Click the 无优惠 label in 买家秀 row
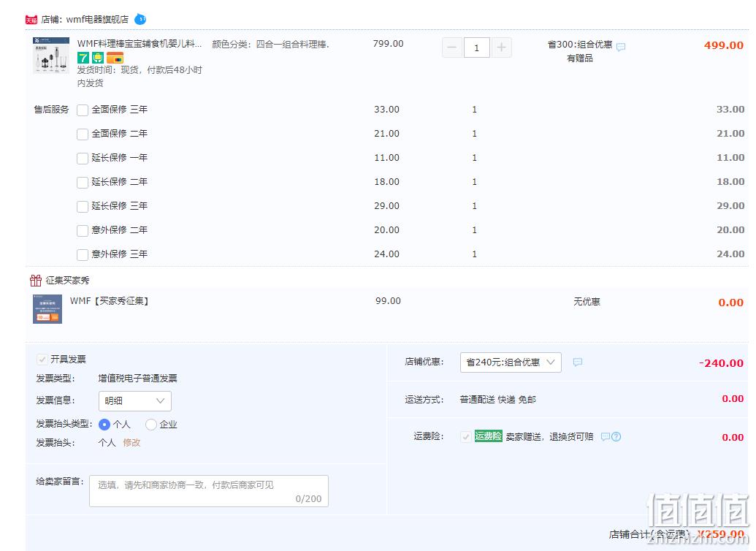Viewport: 756px width, 551px height. pos(587,302)
